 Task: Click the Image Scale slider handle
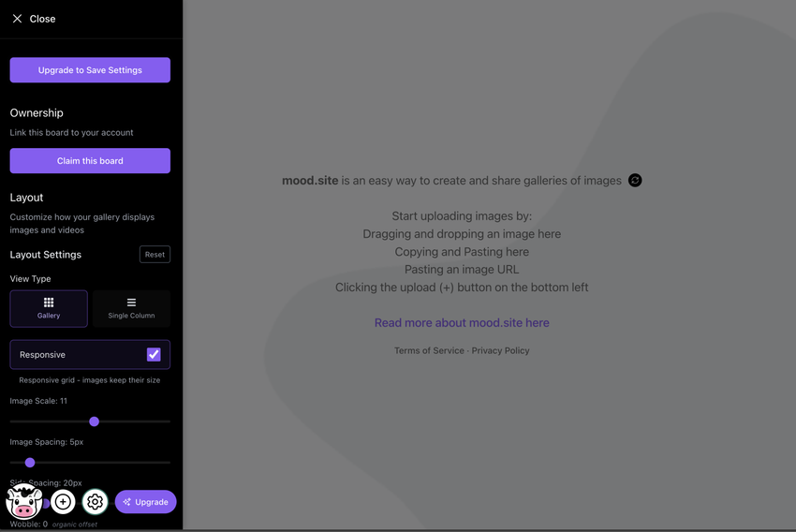[94, 421]
